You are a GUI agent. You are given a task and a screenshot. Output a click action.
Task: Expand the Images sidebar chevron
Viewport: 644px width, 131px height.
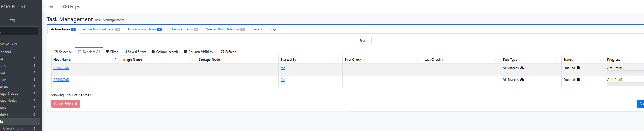(34, 73)
